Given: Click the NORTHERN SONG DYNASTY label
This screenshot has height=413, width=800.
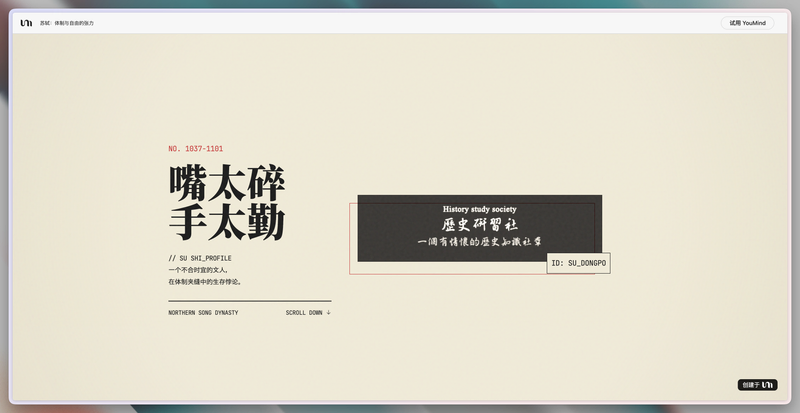Looking at the screenshot, I should click(203, 312).
